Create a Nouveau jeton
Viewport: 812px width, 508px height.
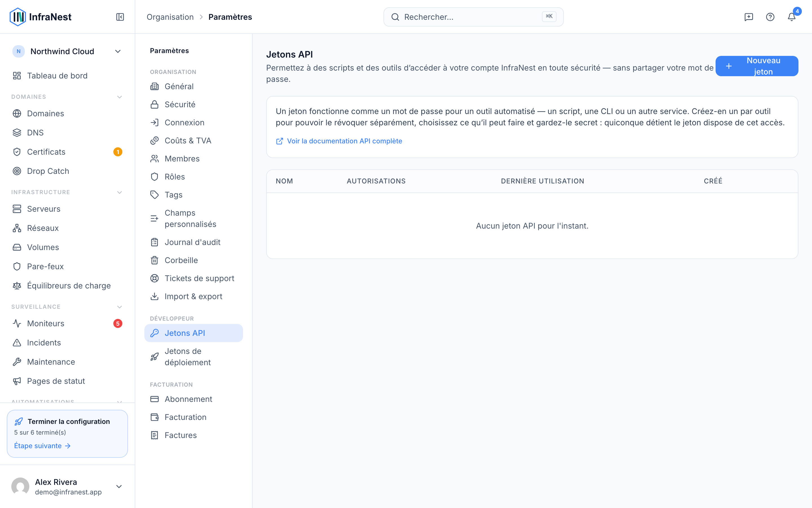click(757, 66)
